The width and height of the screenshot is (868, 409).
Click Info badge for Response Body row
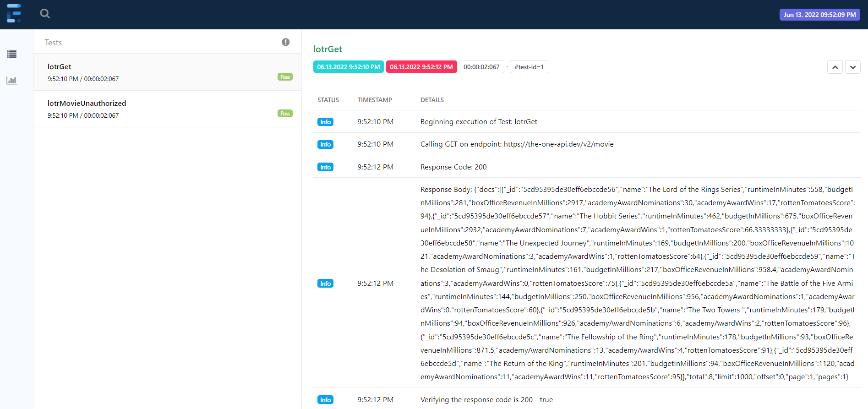pos(325,284)
